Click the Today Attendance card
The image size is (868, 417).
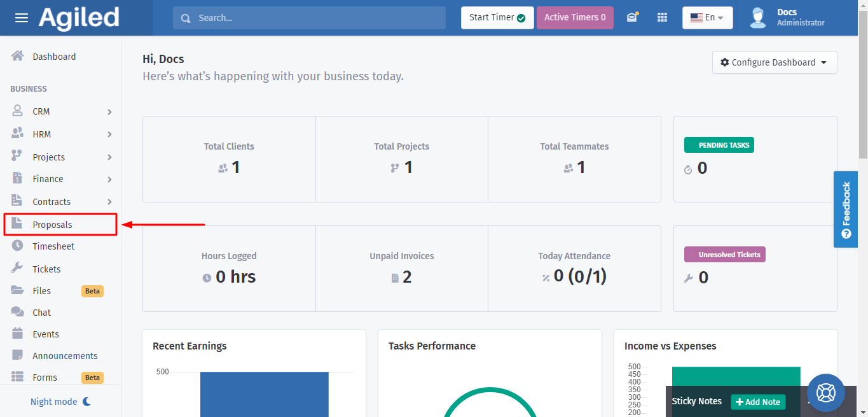[x=574, y=269]
